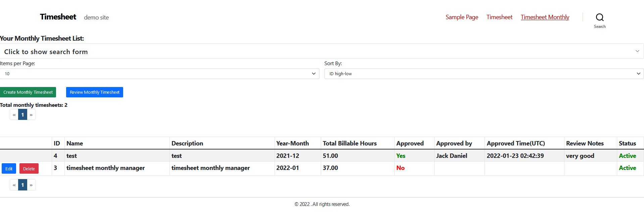
Task: Click Create Monthly Timesheet button
Action: pos(28,92)
